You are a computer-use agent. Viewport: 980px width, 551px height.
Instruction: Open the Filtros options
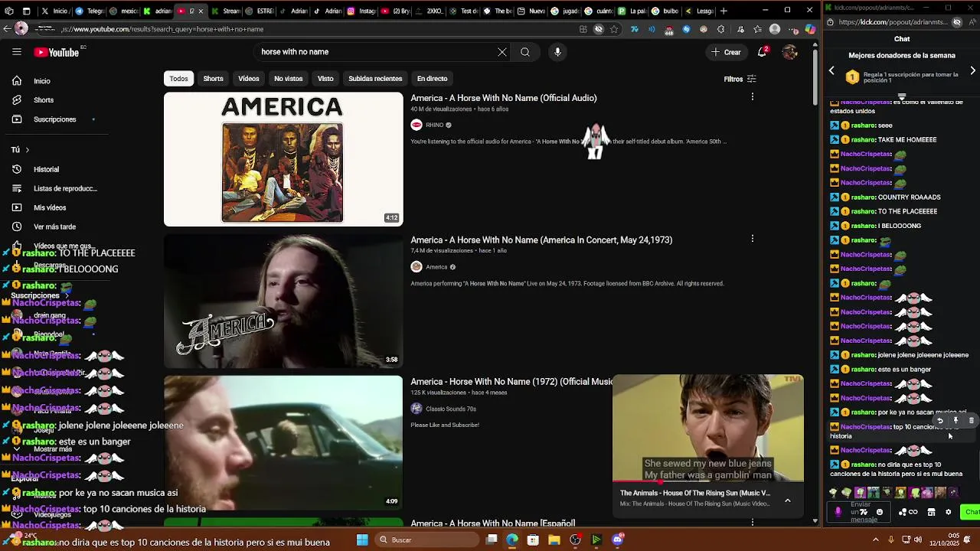tap(740, 79)
